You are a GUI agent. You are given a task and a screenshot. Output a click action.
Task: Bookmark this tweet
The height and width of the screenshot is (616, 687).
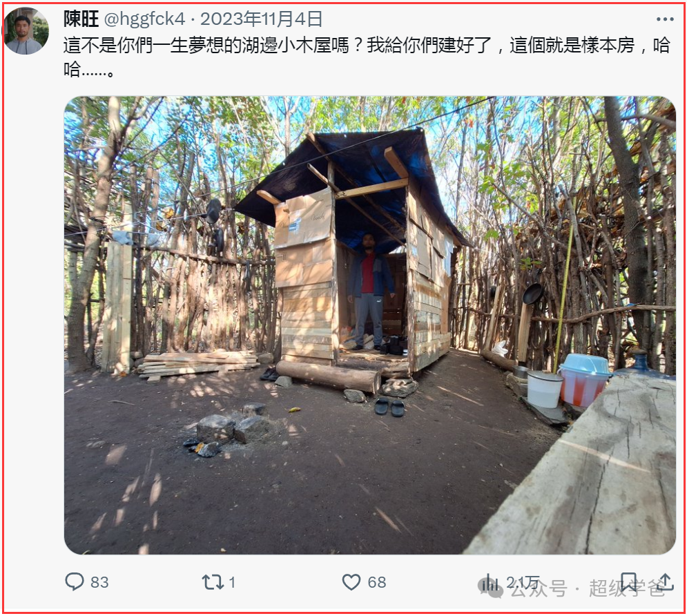coord(629,582)
